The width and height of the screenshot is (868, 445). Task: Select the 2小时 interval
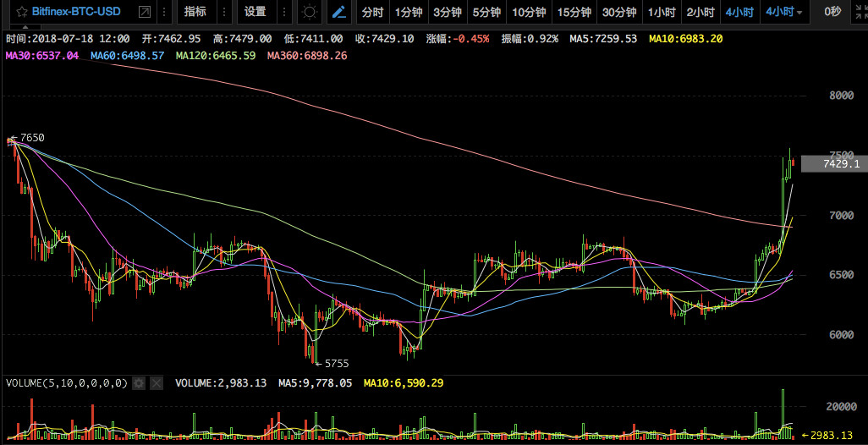[x=700, y=12]
